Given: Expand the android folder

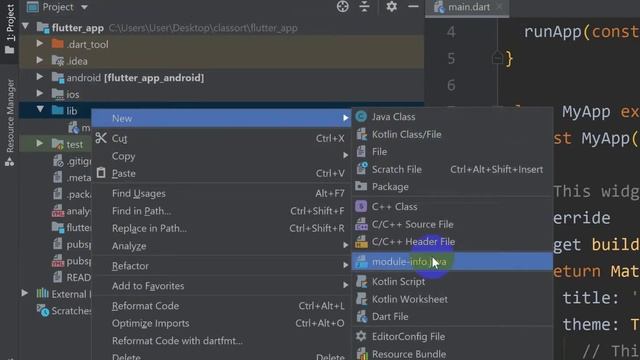Looking at the screenshot, I should [x=40, y=77].
